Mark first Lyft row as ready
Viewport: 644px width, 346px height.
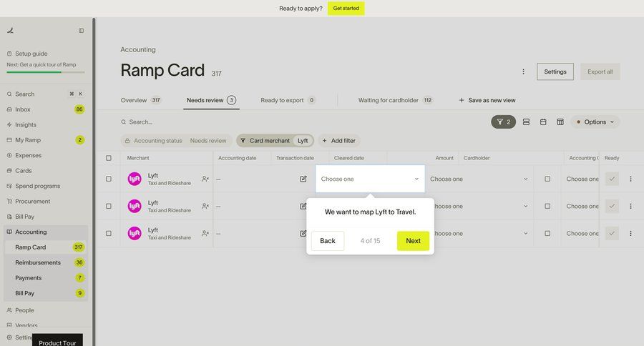(612, 179)
